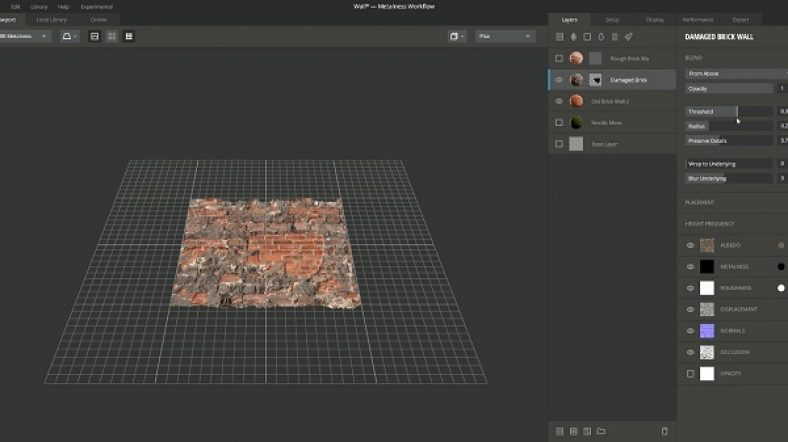788x442 pixels.
Task: Click the liquid drop icon above the layers
Action: click(600, 37)
